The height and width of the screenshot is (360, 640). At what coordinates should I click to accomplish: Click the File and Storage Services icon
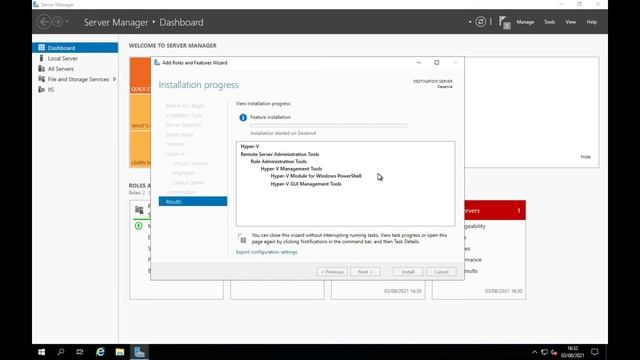[x=41, y=79]
